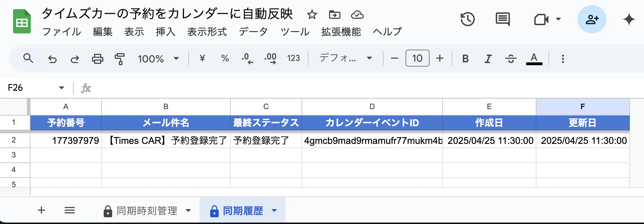Add a new sheet with plus
The image size is (644, 224).
[41, 210]
